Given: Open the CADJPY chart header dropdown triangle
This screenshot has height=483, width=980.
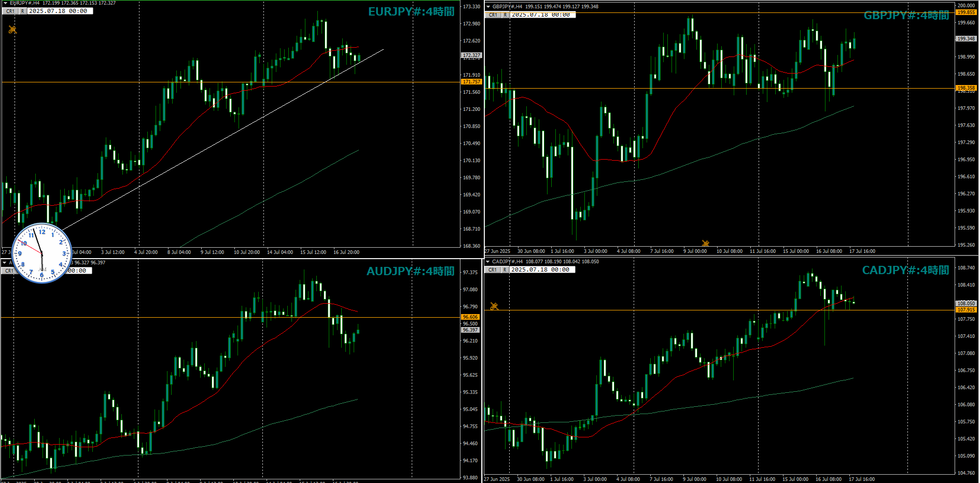Looking at the screenshot, I should point(487,262).
